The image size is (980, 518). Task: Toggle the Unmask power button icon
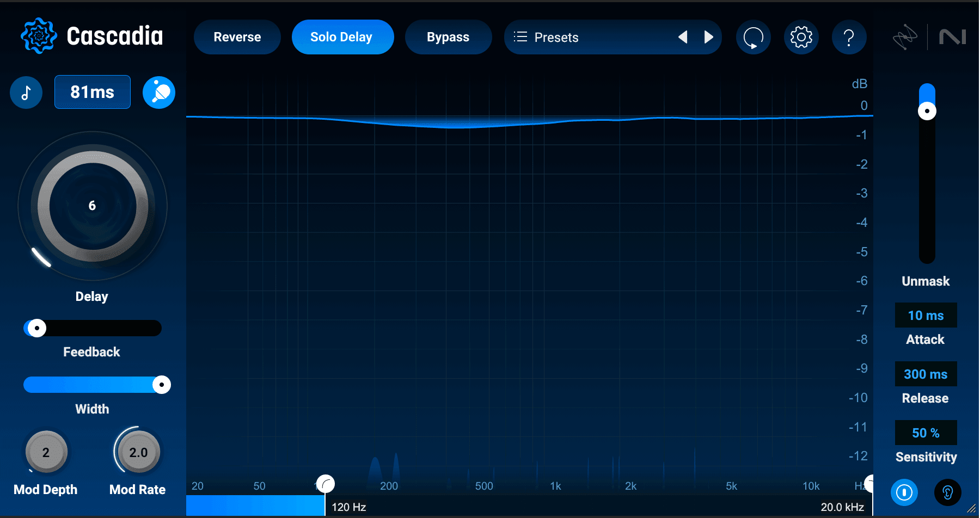click(904, 492)
